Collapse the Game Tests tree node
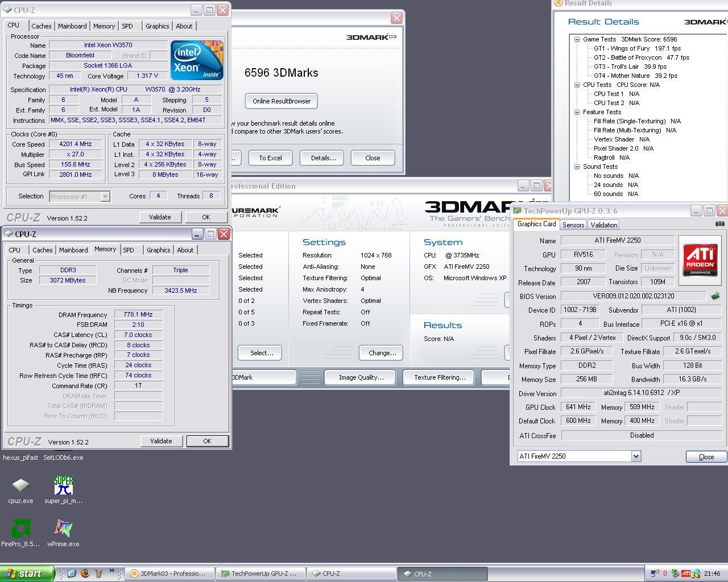 tap(577, 39)
